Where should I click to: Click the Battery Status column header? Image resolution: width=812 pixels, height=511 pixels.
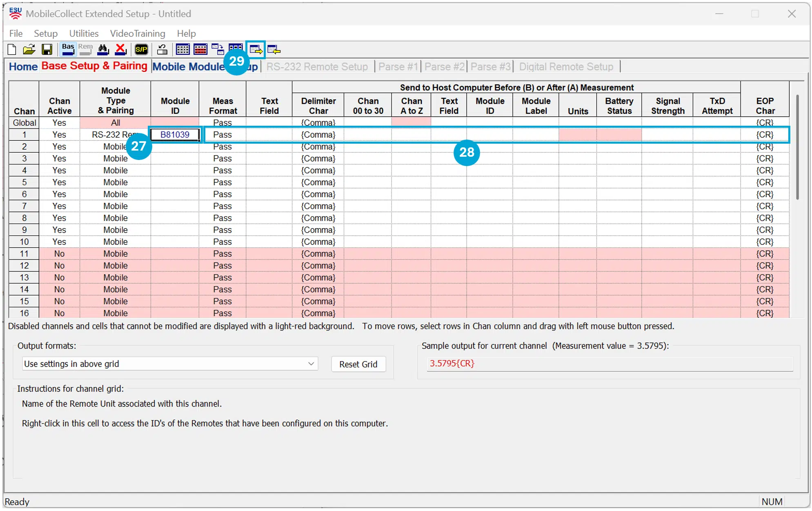coord(619,106)
